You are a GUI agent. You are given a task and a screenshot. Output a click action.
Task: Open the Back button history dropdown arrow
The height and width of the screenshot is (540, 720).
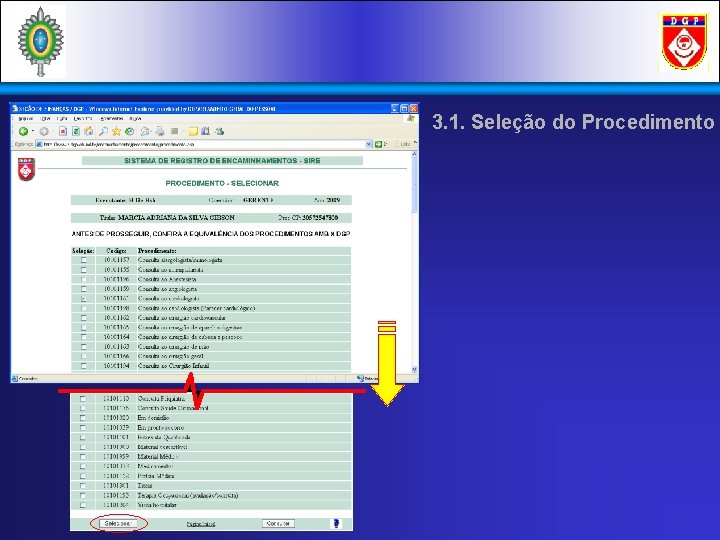click(x=33, y=132)
